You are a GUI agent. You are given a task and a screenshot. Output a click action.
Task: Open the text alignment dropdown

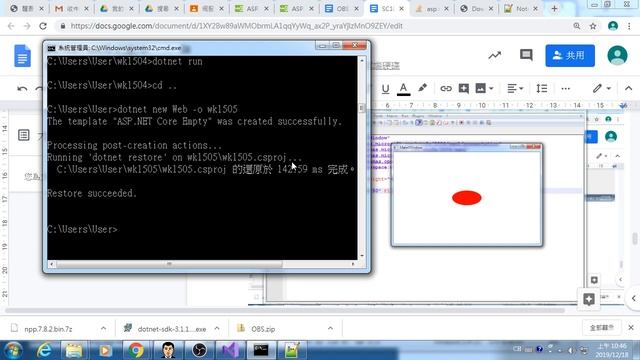515,89
